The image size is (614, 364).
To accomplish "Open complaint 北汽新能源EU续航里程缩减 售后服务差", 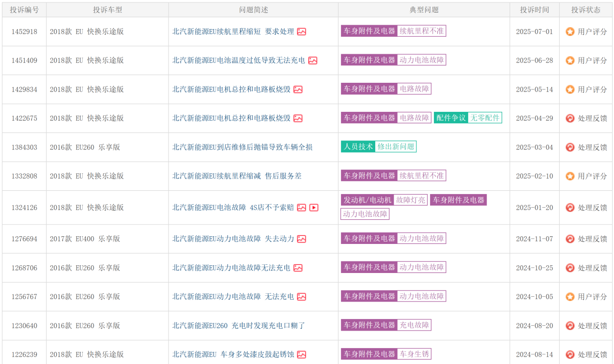I will tap(237, 176).
